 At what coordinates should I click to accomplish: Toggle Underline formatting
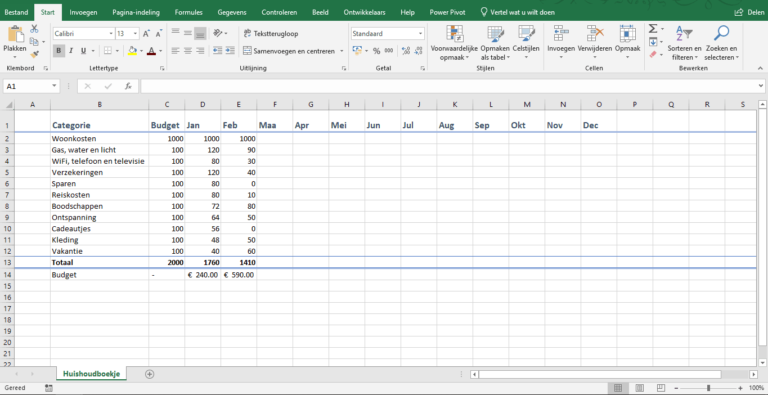[x=83, y=50]
